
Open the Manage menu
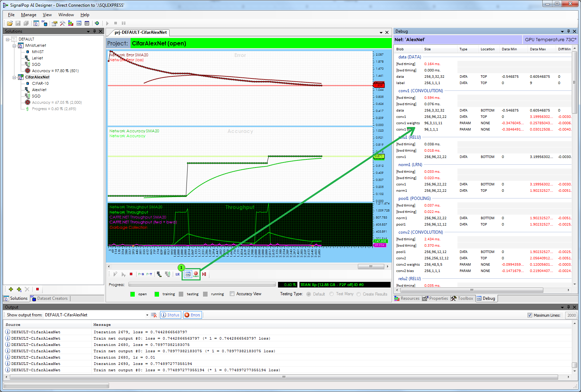click(29, 15)
